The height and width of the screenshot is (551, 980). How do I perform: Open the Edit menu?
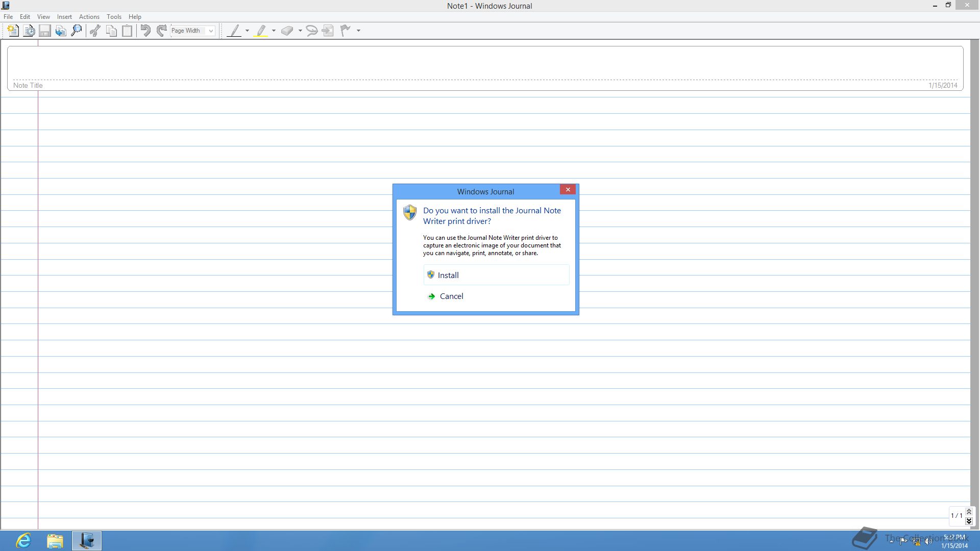(25, 17)
